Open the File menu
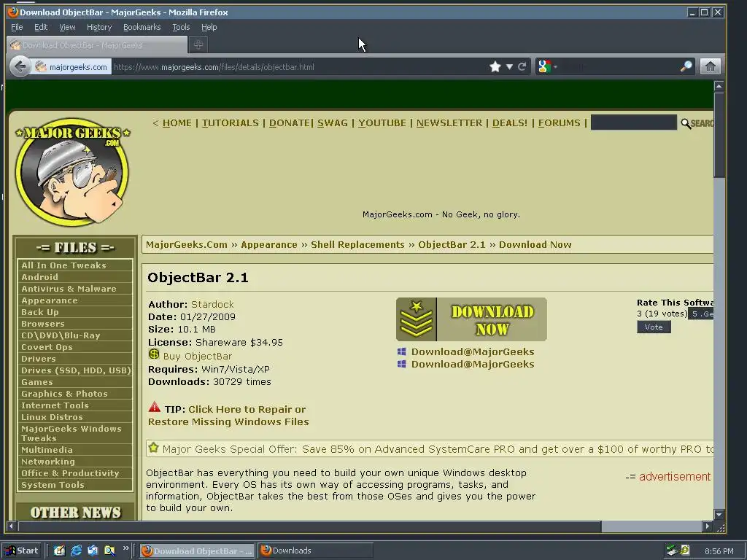The height and width of the screenshot is (560, 747). click(17, 27)
